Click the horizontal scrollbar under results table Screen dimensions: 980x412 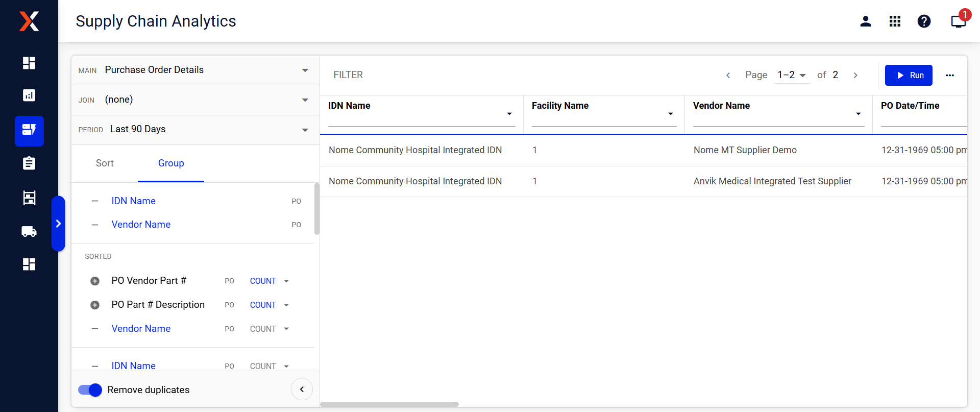(x=389, y=404)
